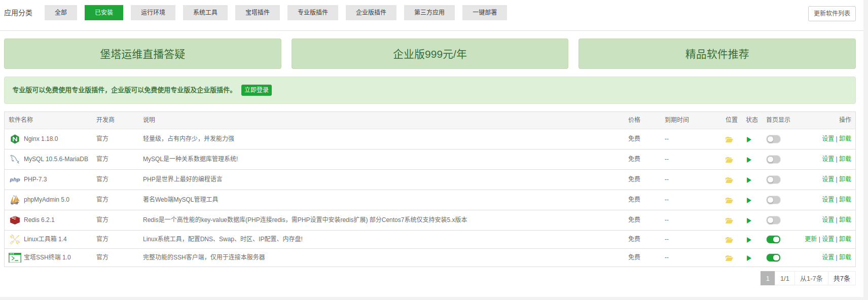The image size is (868, 300).
Task: Click 卸载 for Redis
Action: (845, 219)
